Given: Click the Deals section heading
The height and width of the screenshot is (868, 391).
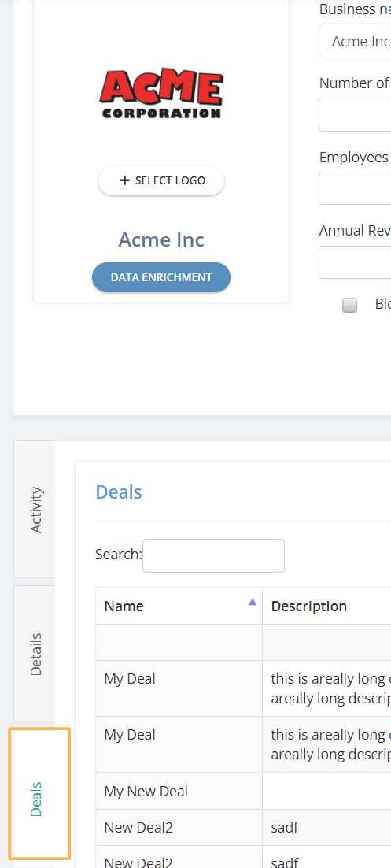Looking at the screenshot, I should (119, 492).
